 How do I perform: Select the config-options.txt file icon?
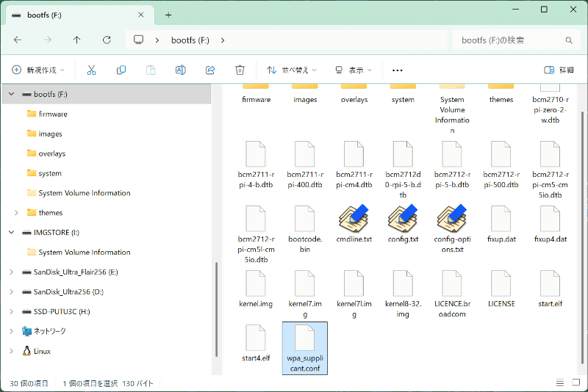coord(452,218)
